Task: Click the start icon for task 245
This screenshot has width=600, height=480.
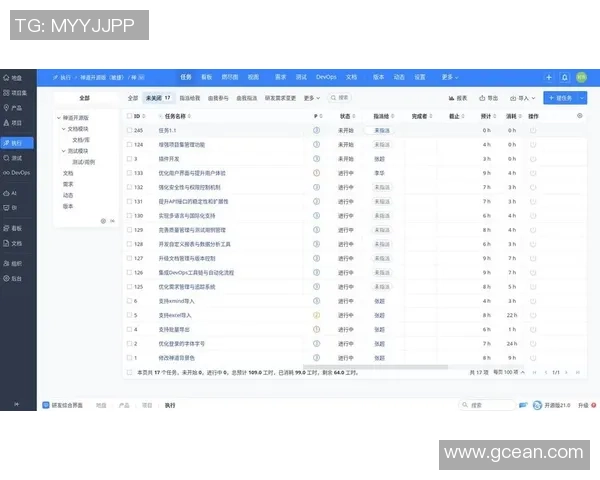Action: (x=533, y=130)
